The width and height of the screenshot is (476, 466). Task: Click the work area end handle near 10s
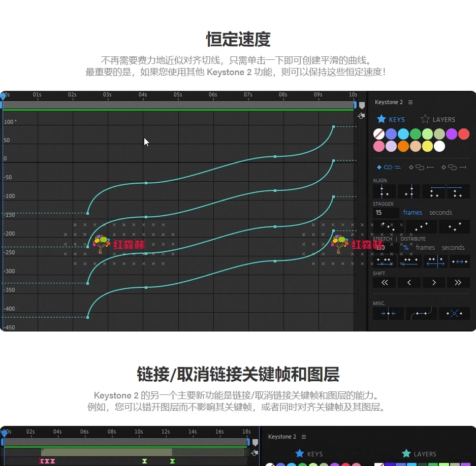point(355,105)
